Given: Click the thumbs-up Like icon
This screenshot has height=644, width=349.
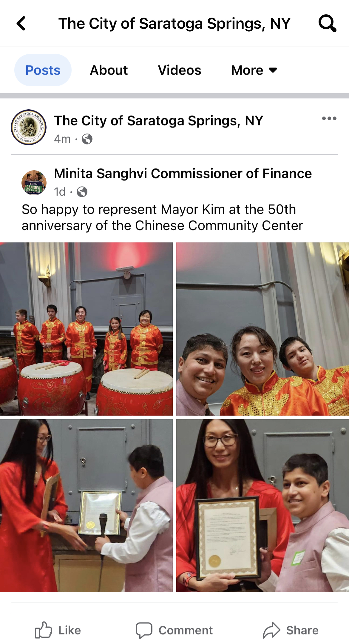Looking at the screenshot, I should point(43,630).
